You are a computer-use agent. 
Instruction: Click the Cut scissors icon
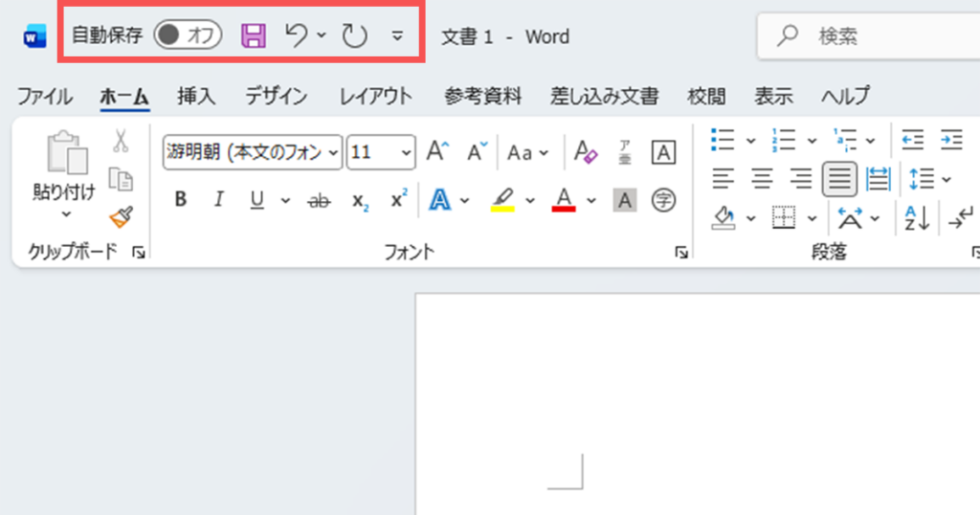tap(121, 142)
